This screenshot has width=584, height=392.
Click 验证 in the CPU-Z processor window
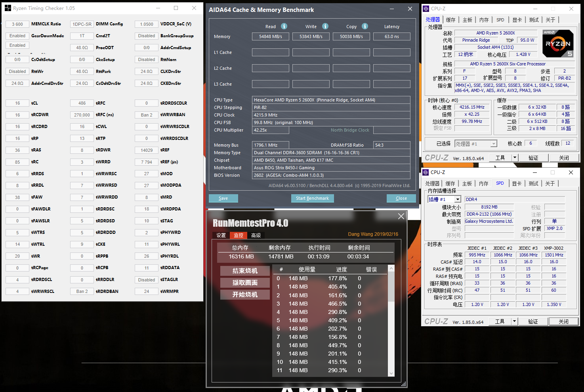(533, 158)
